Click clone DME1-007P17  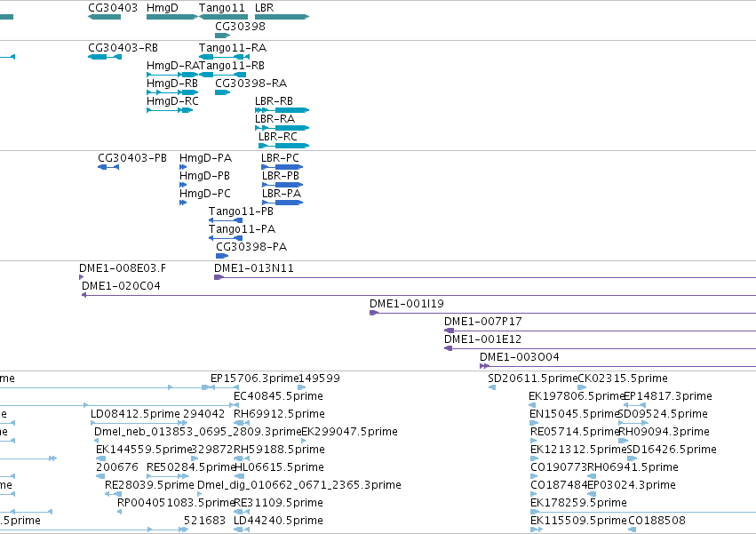600,331
